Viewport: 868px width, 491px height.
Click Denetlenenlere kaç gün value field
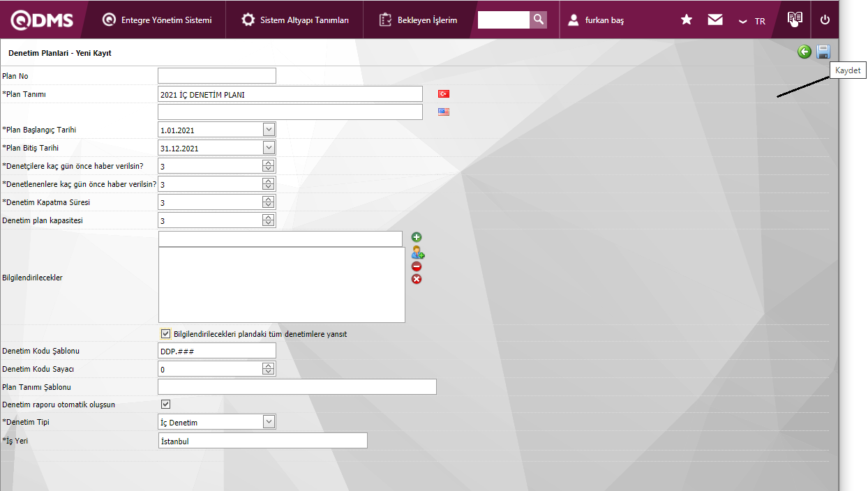pos(211,184)
